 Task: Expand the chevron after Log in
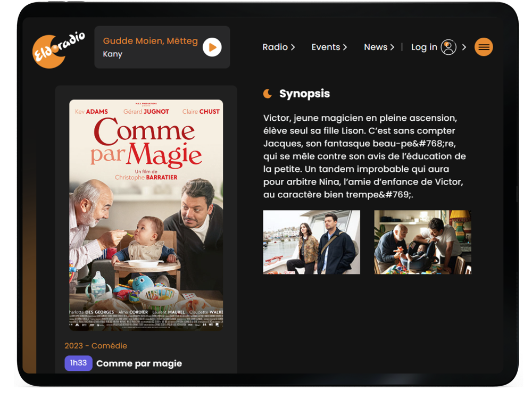click(464, 47)
